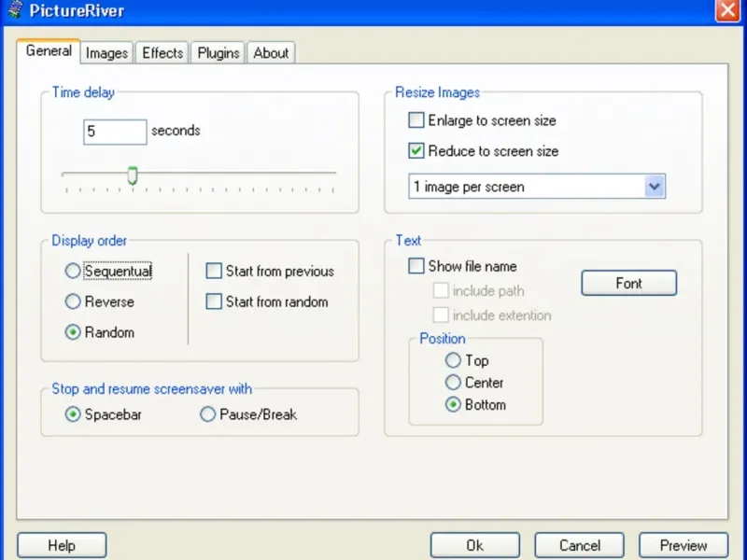Open the Font button dialog
This screenshot has width=747, height=560.
point(628,284)
